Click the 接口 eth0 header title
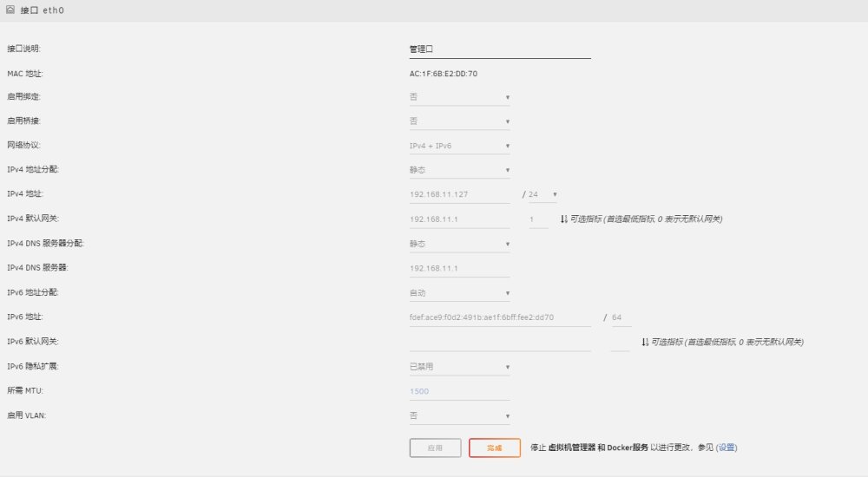This screenshot has height=477, width=868. (x=42, y=10)
